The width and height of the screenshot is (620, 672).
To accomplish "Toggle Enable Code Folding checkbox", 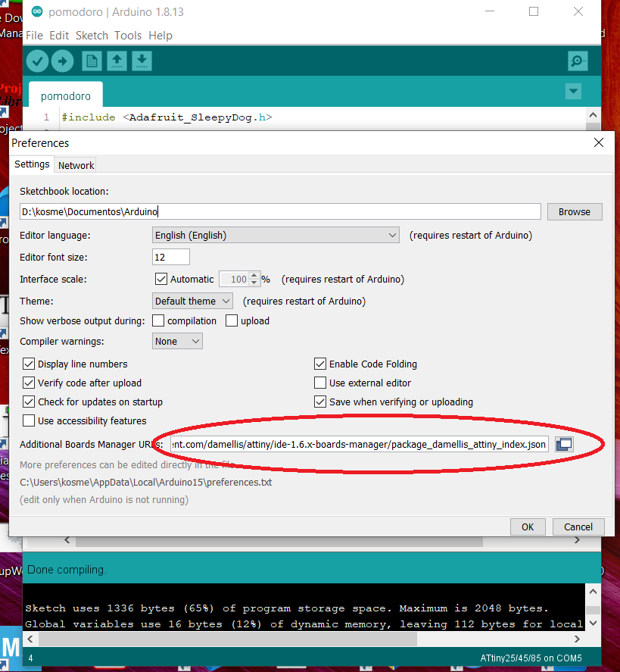I will coord(320,364).
